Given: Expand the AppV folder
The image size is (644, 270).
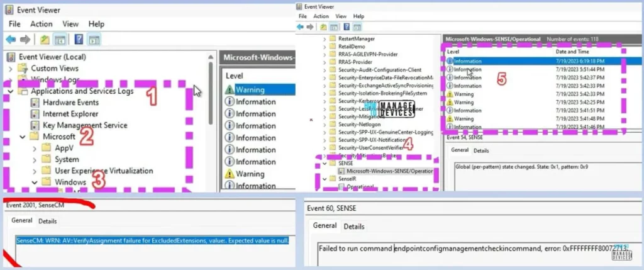Looking at the screenshot, I should 35,148.
